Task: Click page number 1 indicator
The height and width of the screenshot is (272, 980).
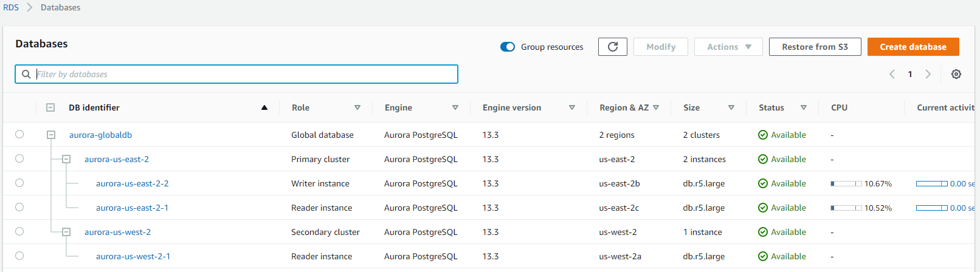Action: coord(910,74)
